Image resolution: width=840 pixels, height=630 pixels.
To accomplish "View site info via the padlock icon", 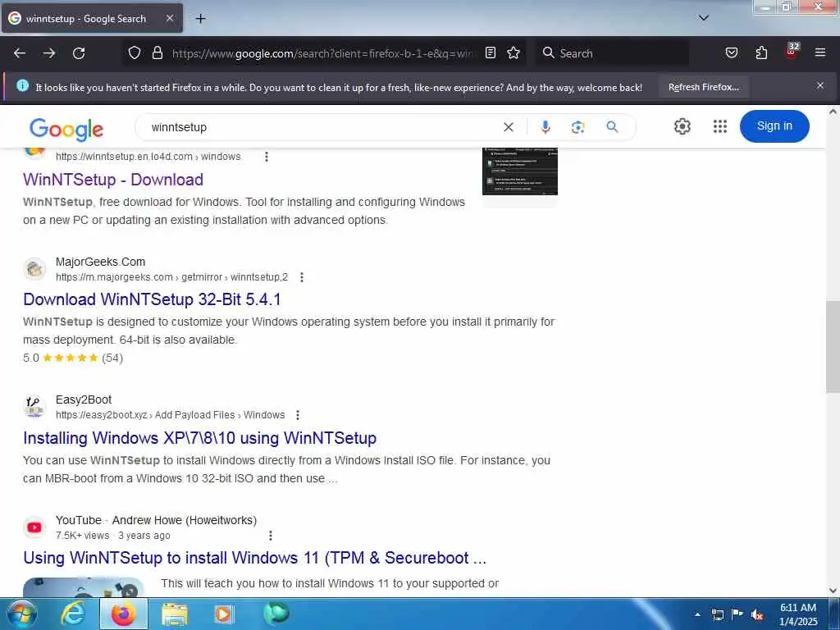I will tap(157, 52).
